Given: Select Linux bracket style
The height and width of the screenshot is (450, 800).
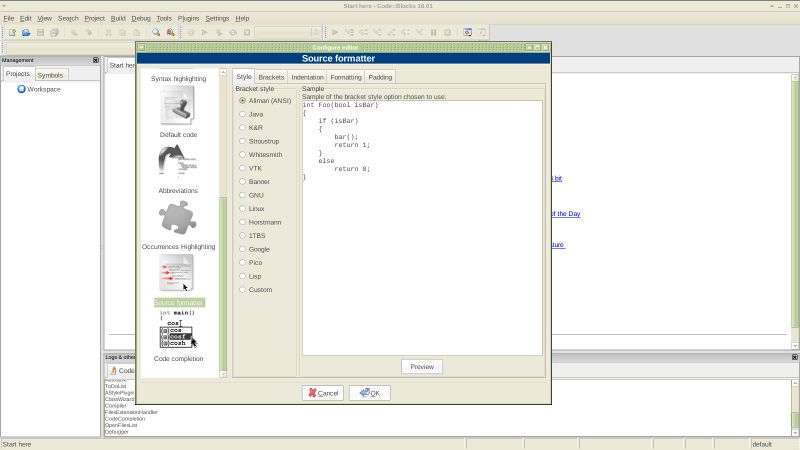Looking at the screenshot, I should (252, 209).
